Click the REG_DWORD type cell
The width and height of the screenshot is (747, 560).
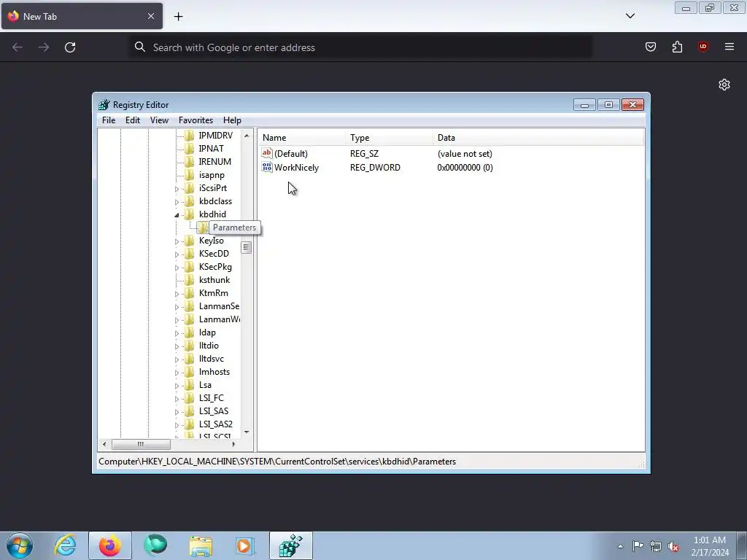375,168
